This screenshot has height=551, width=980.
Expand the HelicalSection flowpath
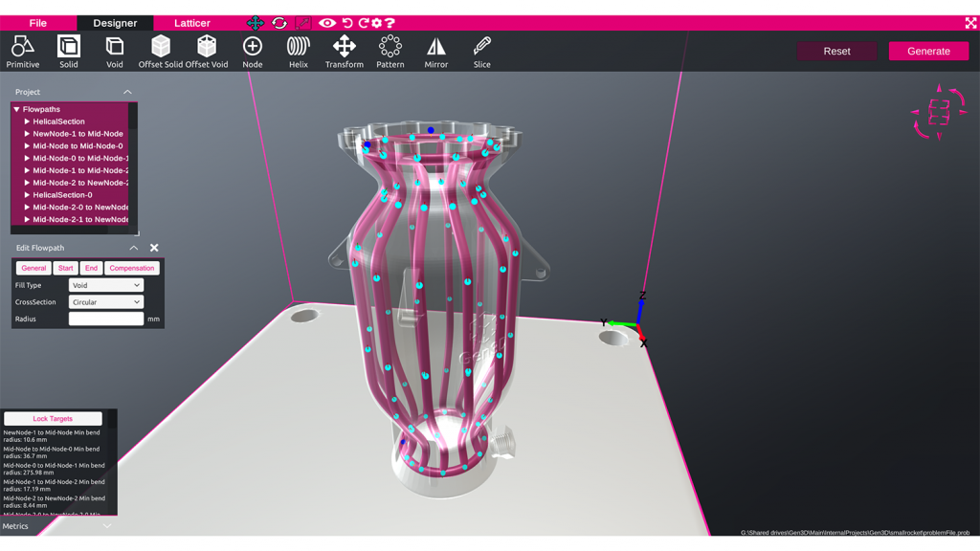pyautogui.click(x=28, y=121)
